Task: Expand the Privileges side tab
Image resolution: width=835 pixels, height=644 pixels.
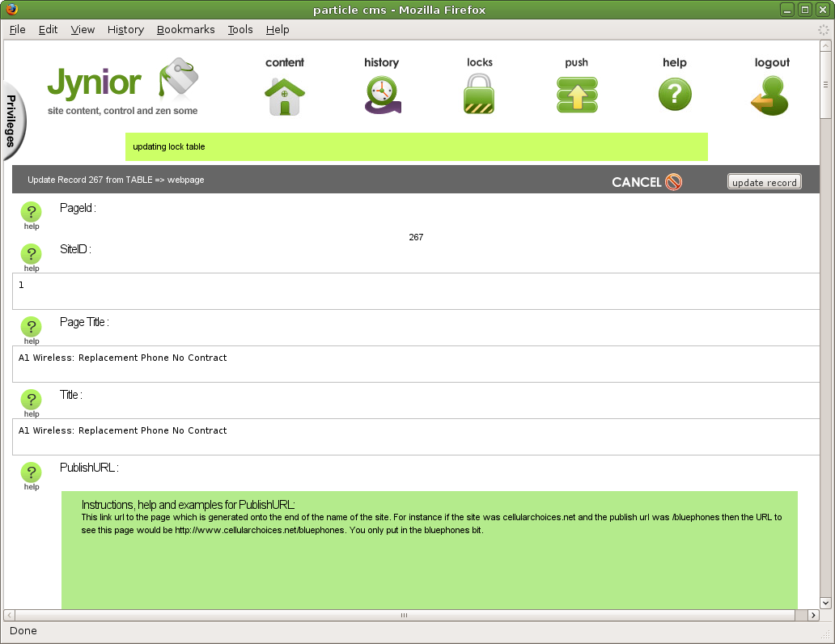Action: coord(11,120)
